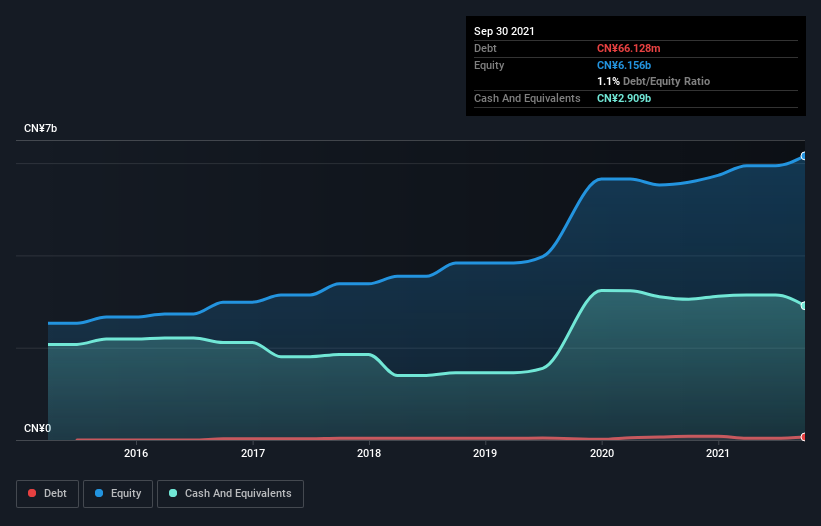The height and width of the screenshot is (526, 821).
Task: Click the Sep 30 2021 tooltip date
Action: tap(504, 31)
